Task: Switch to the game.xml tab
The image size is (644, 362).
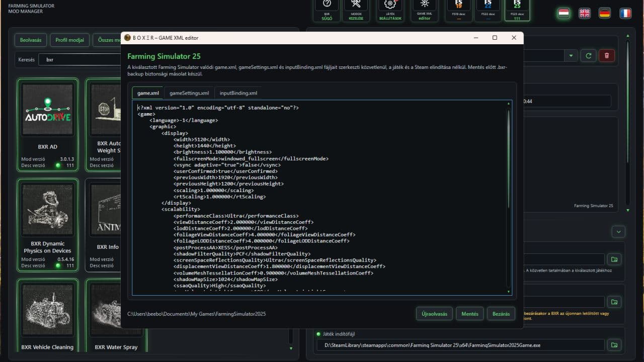Action: tap(148, 93)
